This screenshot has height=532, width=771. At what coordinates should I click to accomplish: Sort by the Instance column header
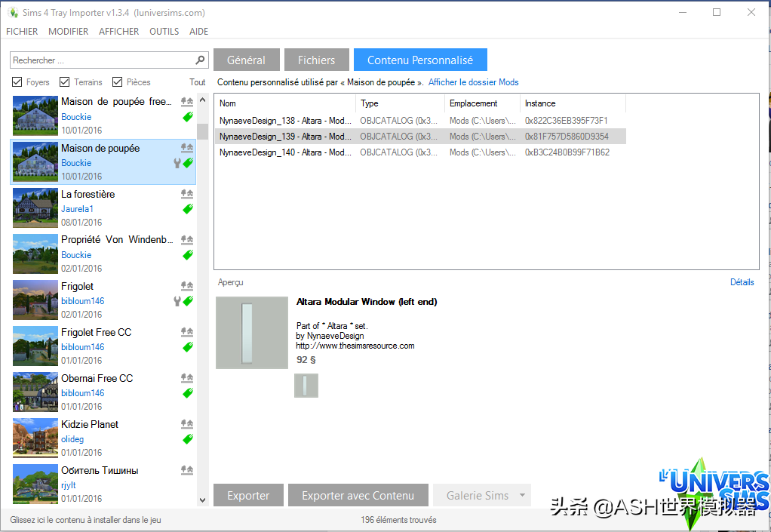click(573, 103)
